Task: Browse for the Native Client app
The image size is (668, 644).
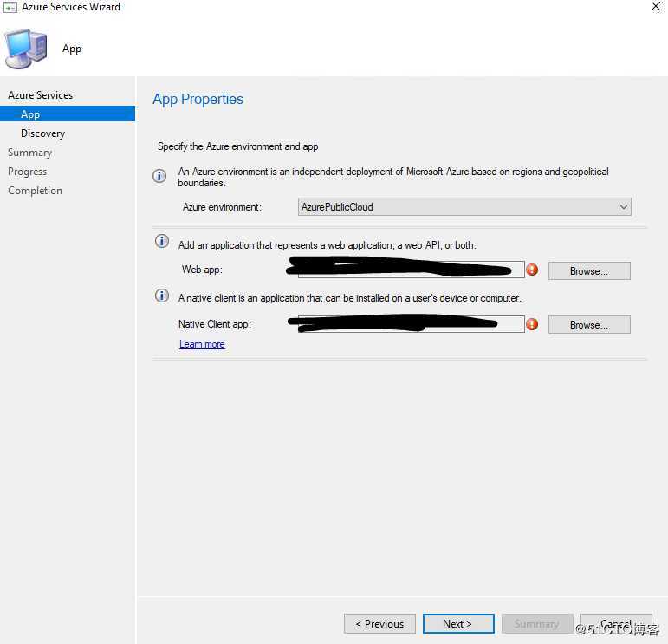Action: (589, 325)
